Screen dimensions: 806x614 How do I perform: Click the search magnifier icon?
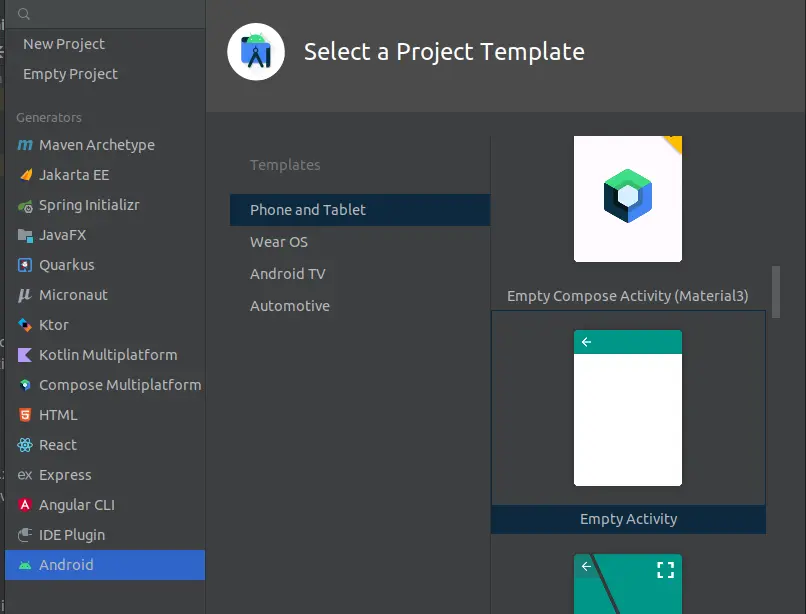coord(24,14)
